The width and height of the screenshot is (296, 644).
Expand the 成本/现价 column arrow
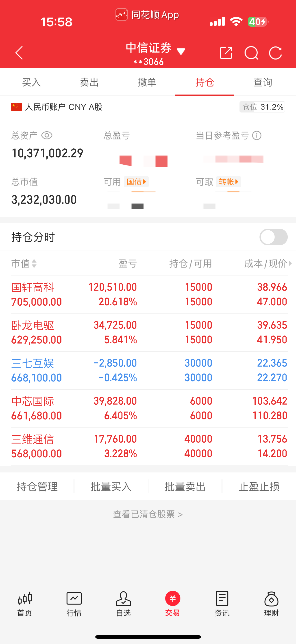pyautogui.click(x=290, y=263)
